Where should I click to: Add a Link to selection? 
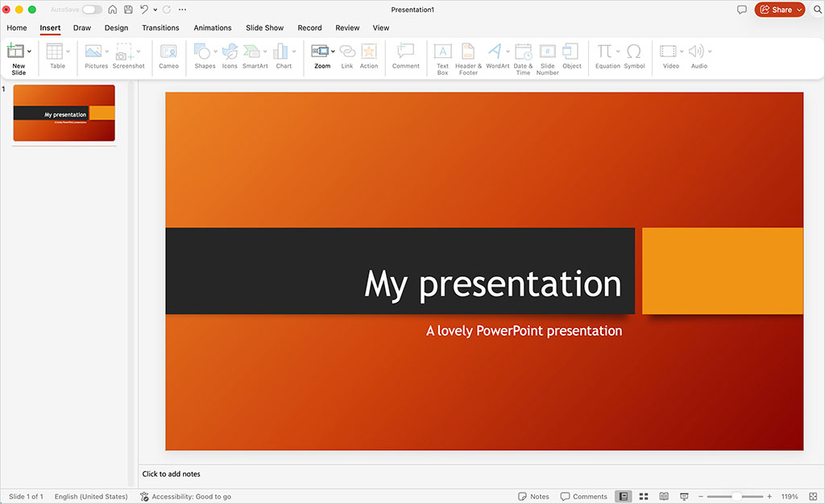click(347, 56)
